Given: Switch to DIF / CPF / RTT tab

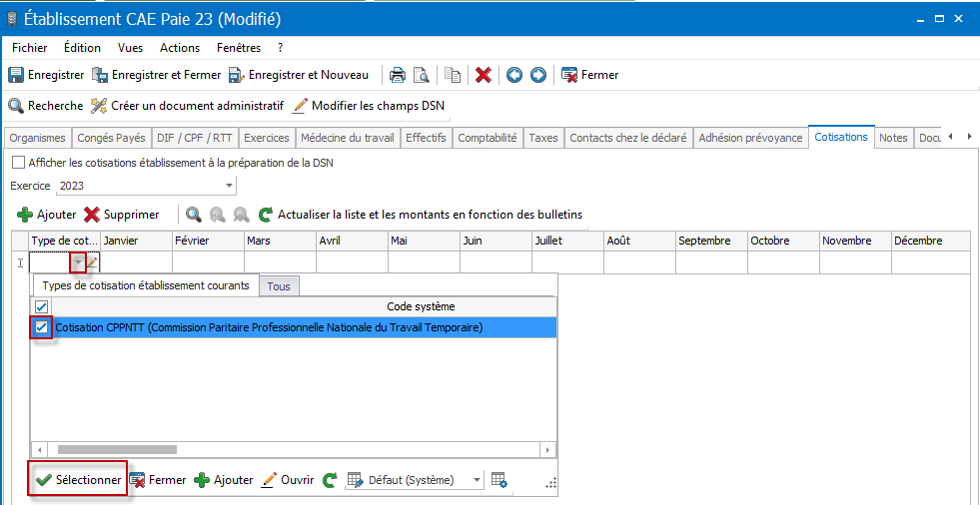Looking at the screenshot, I should click(x=195, y=138).
